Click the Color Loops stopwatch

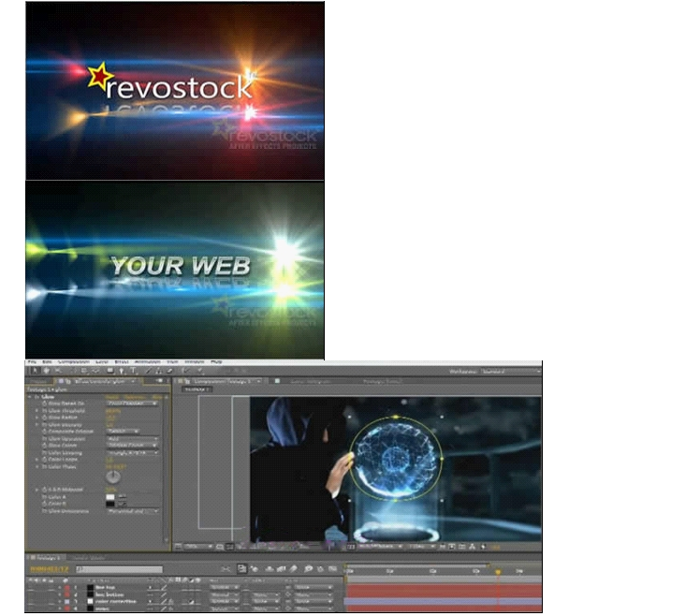coord(45,460)
